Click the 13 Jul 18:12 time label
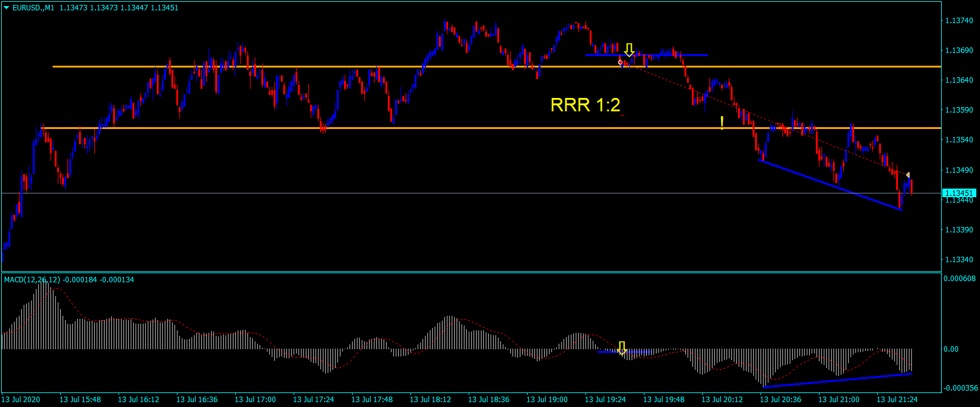Viewport: 980px width, 407px height. (x=430, y=400)
